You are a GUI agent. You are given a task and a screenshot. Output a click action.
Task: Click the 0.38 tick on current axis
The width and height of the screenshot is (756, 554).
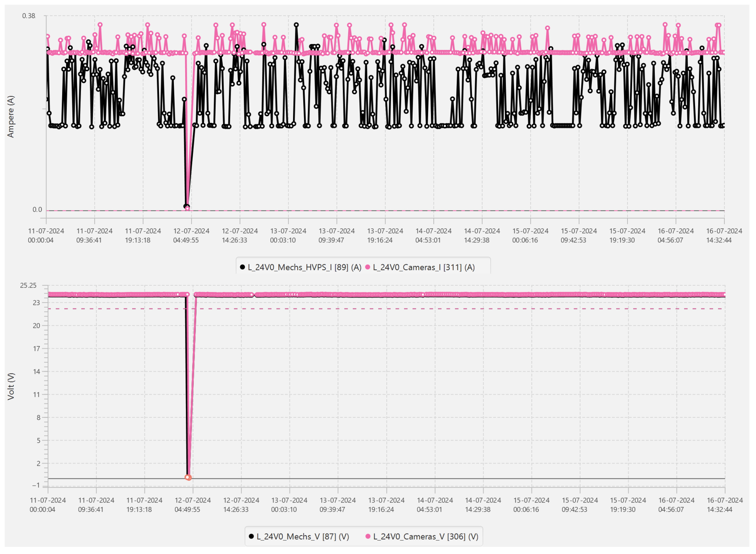tap(29, 16)
